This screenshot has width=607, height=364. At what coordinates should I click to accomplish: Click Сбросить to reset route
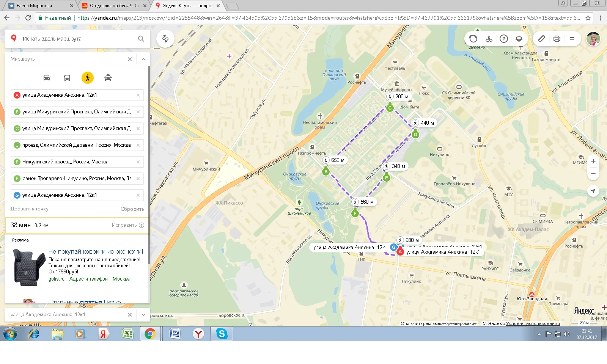click(x=132, y=209)
